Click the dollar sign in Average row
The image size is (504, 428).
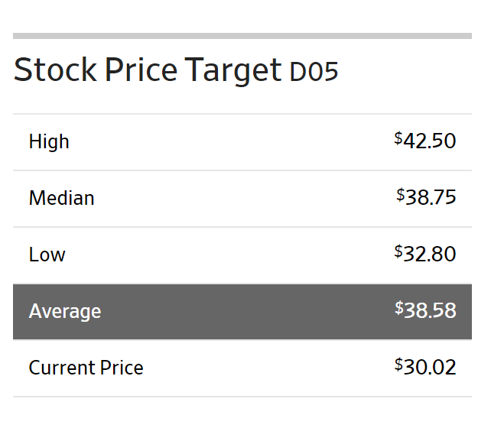click(399, 308)
